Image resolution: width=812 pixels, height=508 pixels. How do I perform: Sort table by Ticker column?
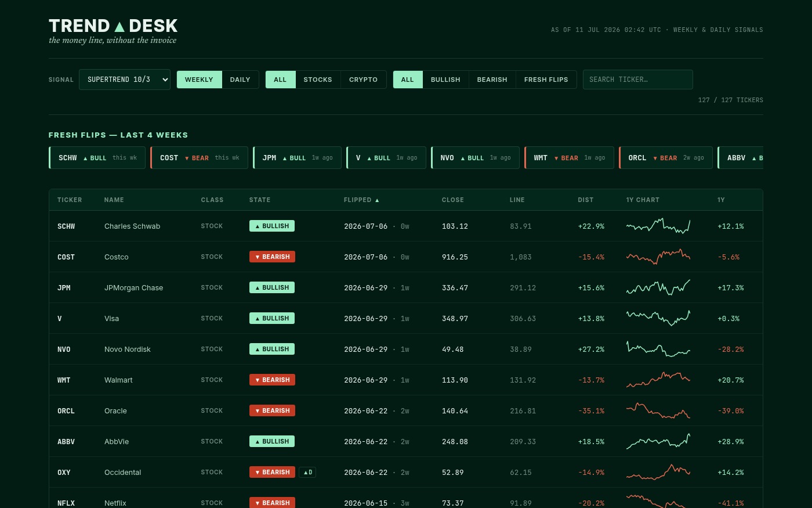click(x=70, y=200)
